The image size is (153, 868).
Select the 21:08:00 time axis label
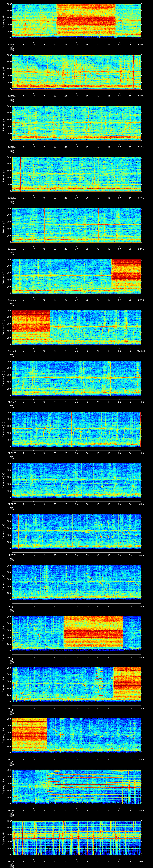12,810
